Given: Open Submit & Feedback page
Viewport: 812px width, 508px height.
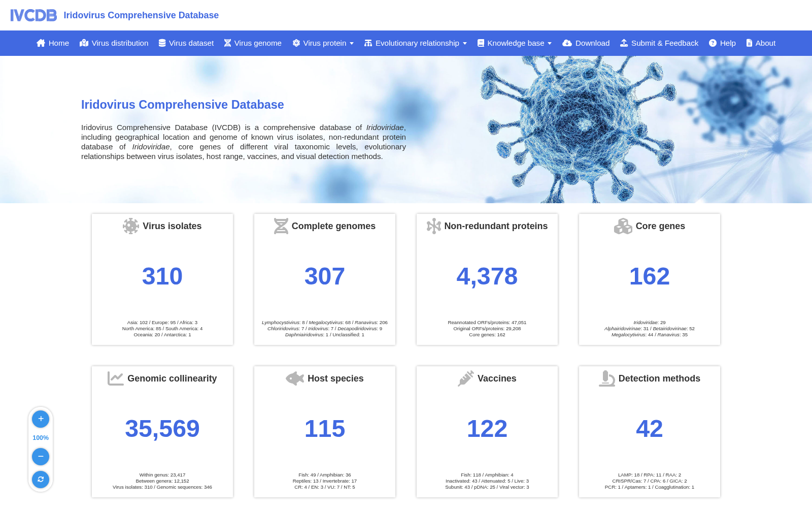Looking at the screenshot, I should [659, 43].
